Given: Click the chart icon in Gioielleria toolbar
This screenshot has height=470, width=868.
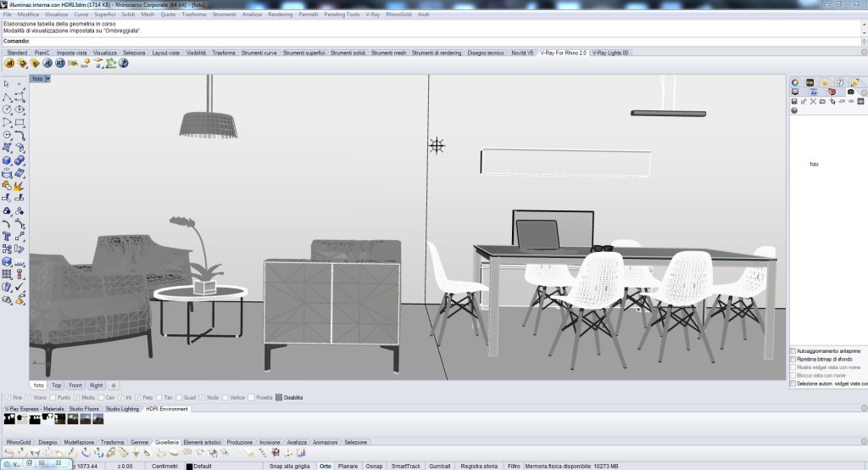Looking at the screenshot, I should pos(301,453).
